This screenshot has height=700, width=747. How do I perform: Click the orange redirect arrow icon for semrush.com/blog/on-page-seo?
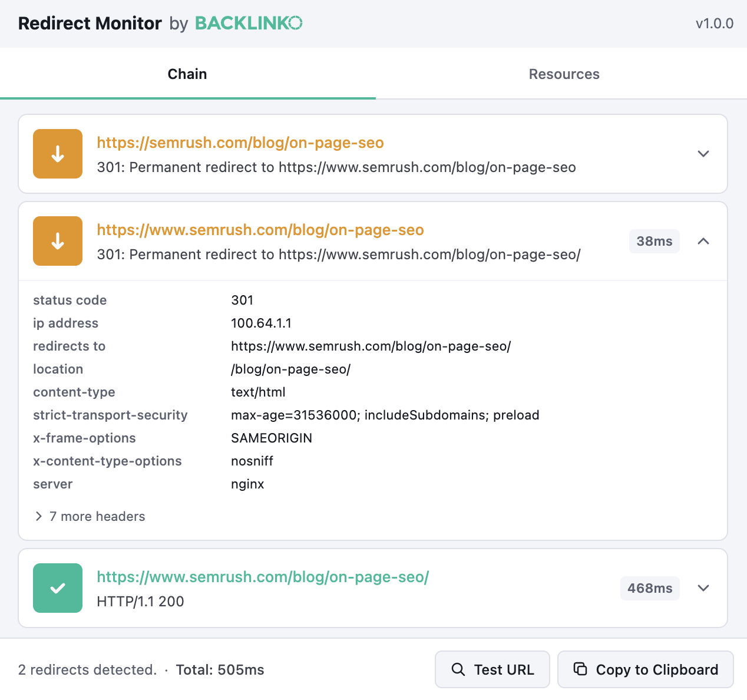(58, 154)
